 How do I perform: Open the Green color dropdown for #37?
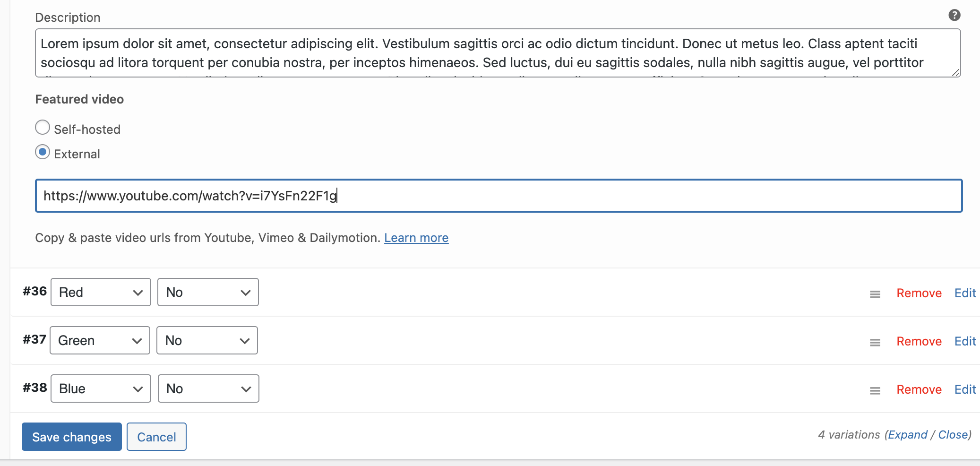tap(100, 340)
